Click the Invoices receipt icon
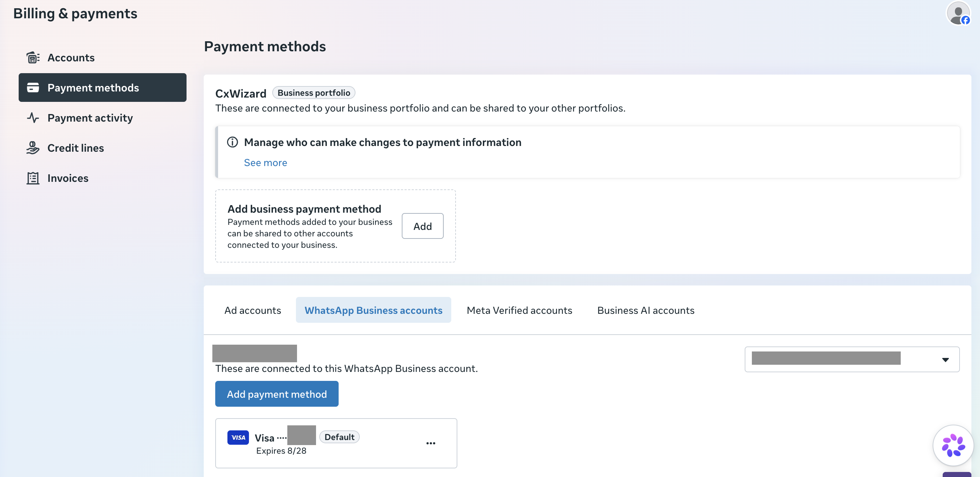 (x=33, y=178)
